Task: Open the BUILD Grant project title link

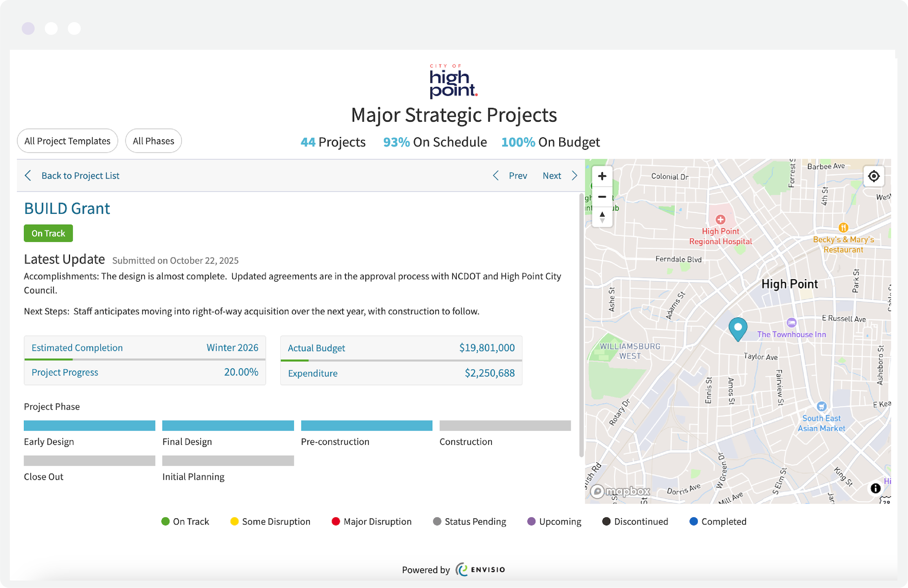Action: point(67,208)
